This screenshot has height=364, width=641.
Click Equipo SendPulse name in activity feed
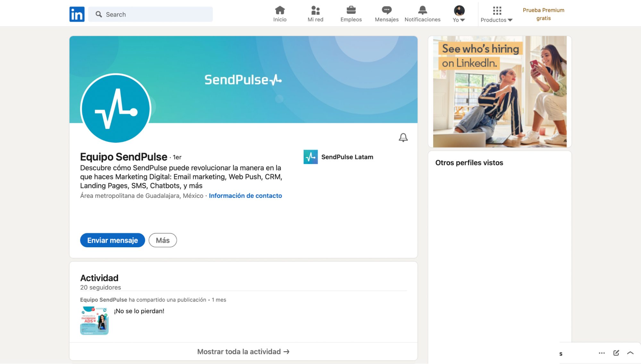[104, 300]
